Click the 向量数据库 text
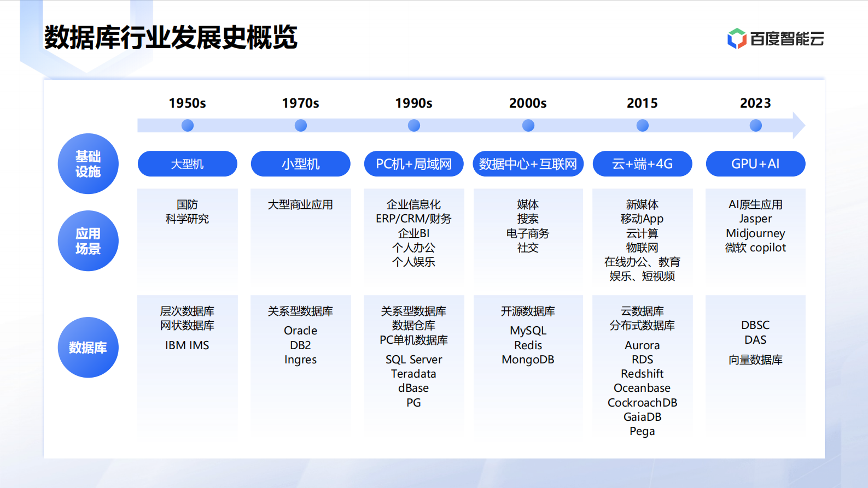 click(x=756, y=360)
